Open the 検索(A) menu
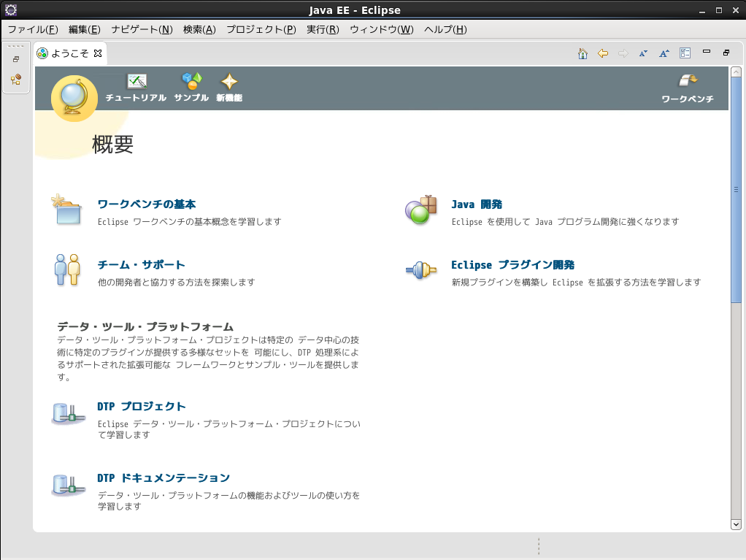The image size is (746, 560). [199, 29]
